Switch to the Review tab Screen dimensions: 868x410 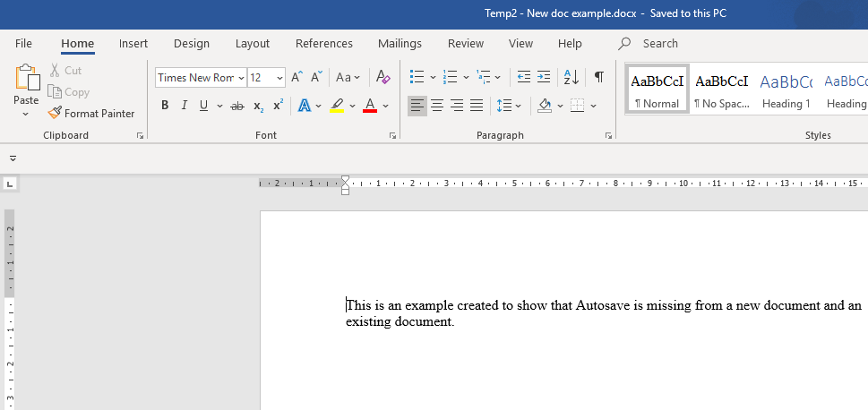coord(466,43)
